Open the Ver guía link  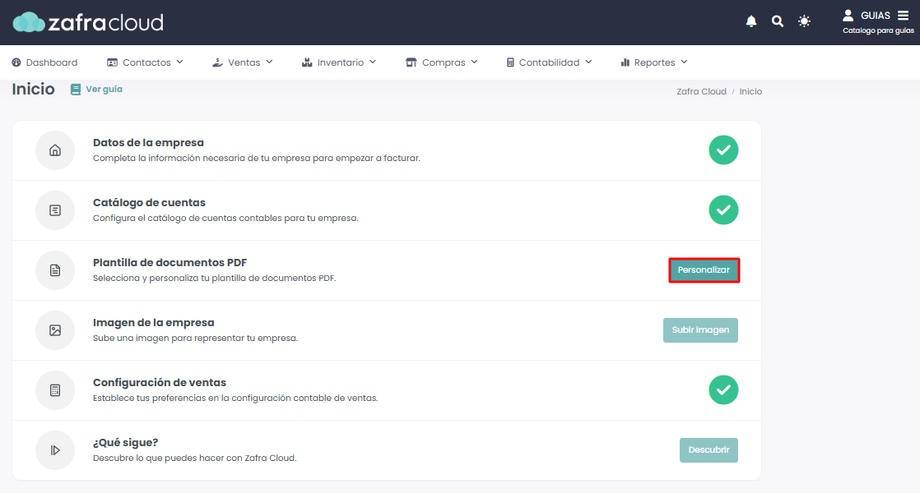click(97, 89)
